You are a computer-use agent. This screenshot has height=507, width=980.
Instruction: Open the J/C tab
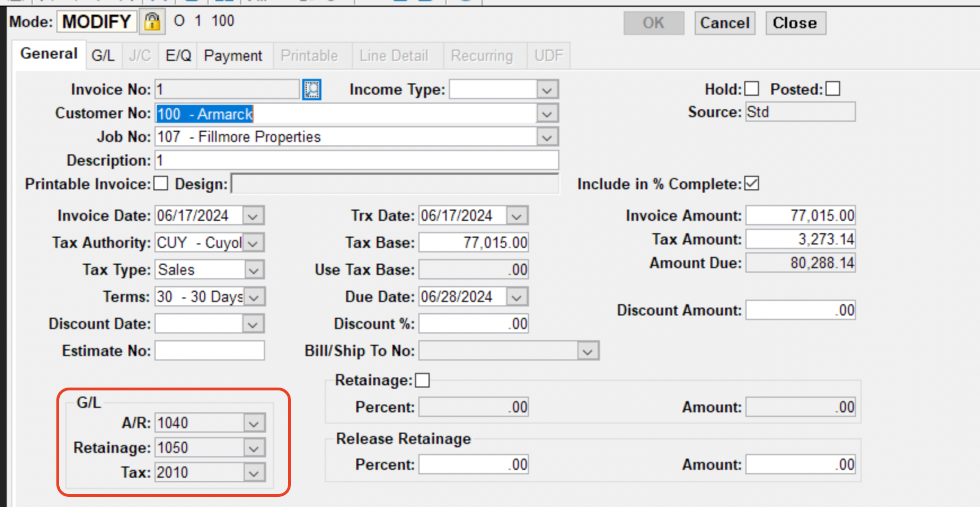[140, 56]
